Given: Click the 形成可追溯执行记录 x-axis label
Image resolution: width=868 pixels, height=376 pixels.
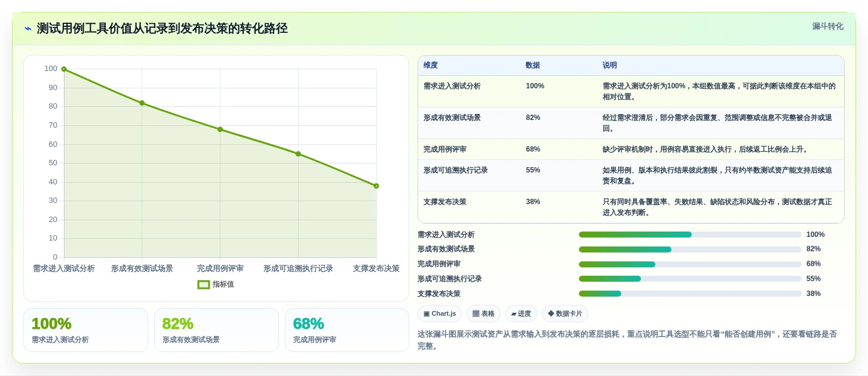Looking at the screenshot, I should click(x=298, y=269).
